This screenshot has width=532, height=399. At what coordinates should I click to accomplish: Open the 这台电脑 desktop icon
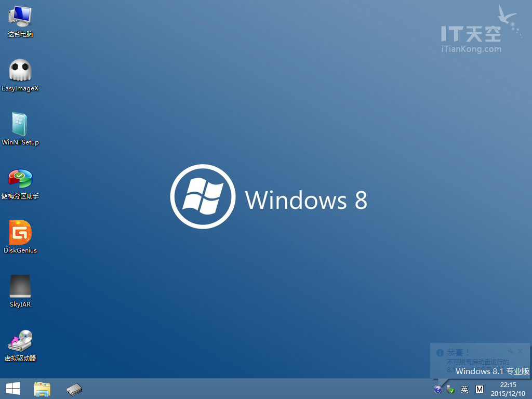(x=20, y=21)
